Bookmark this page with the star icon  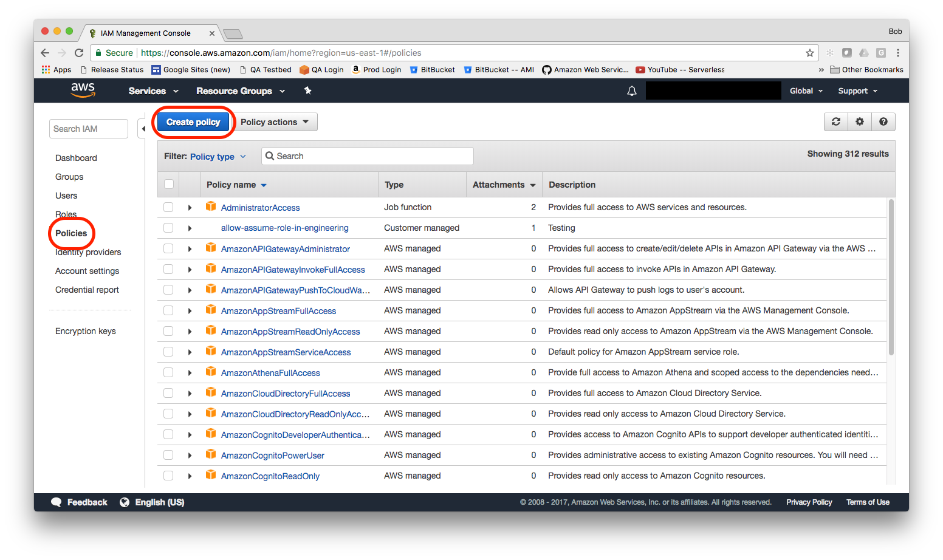click(x=810, y=53)
